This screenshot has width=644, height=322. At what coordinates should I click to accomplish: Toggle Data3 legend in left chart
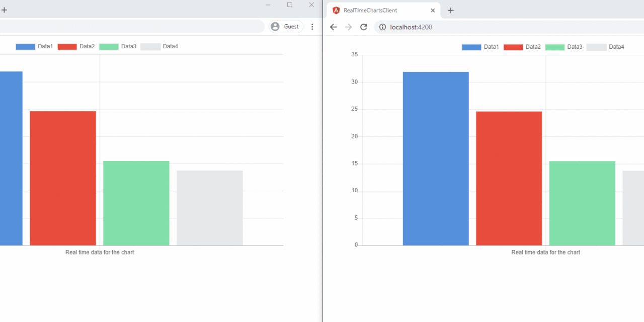click(118, 46)
